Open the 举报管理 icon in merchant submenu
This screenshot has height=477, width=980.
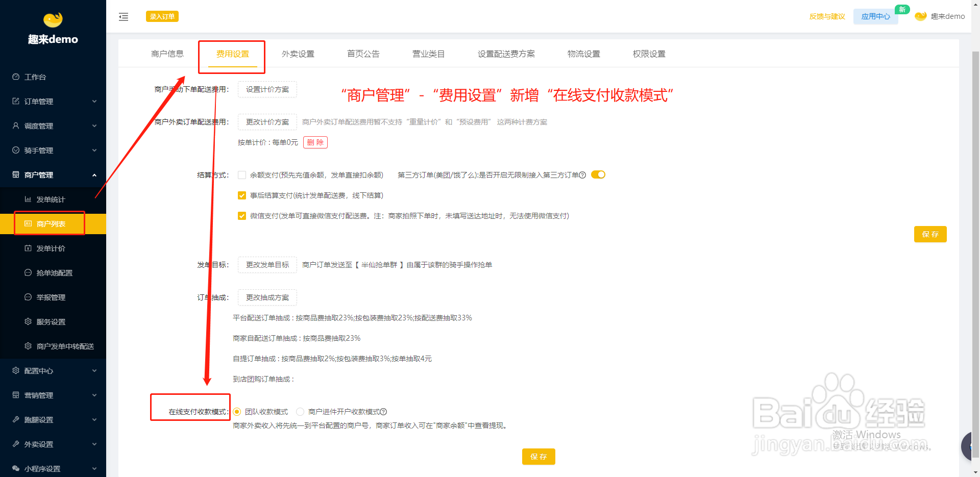[x=28, y=297]
